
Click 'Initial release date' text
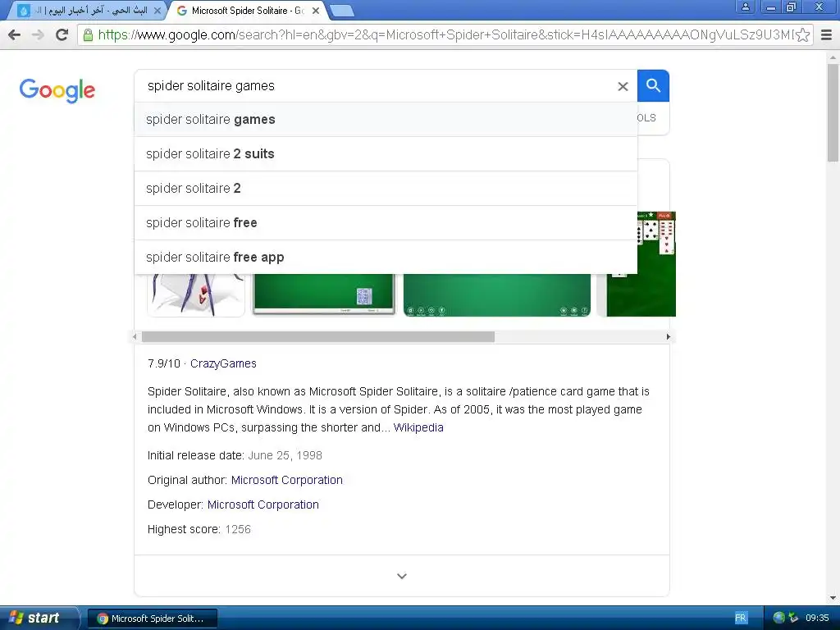click(x=195, y=455)
